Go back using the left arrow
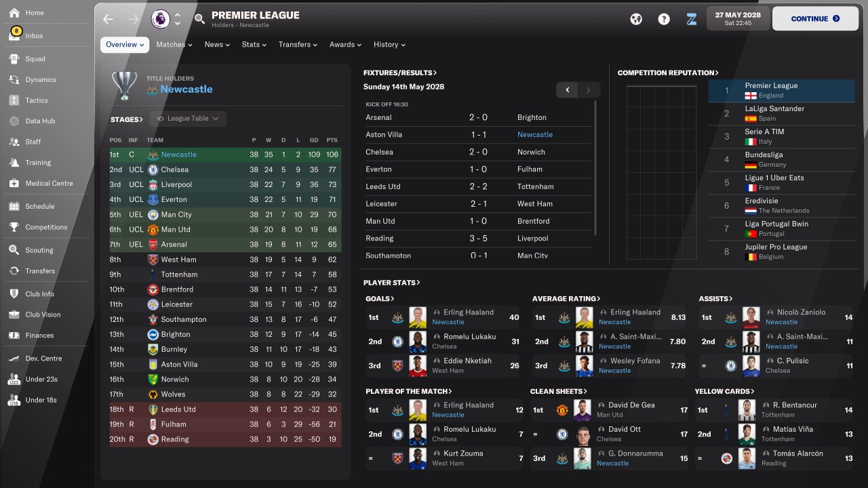The image size is (868, 488). coord(108,19)
